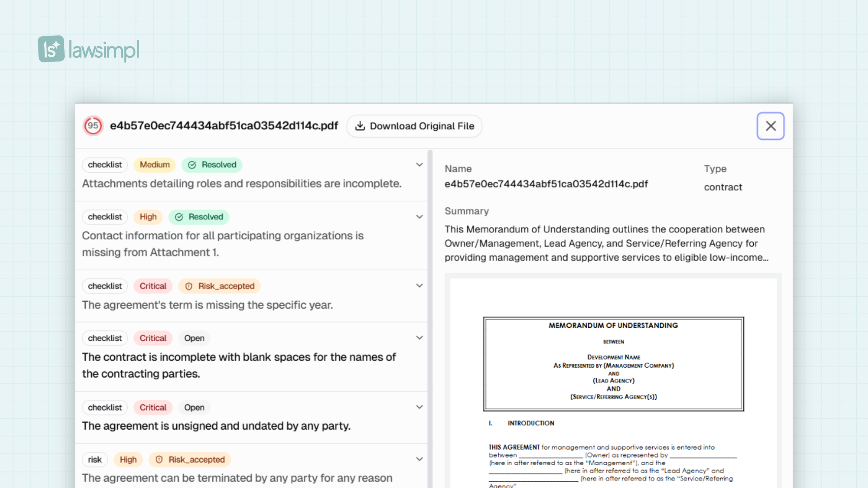
Task: Click Critical badge on contracting parties item
Action: 153,338
